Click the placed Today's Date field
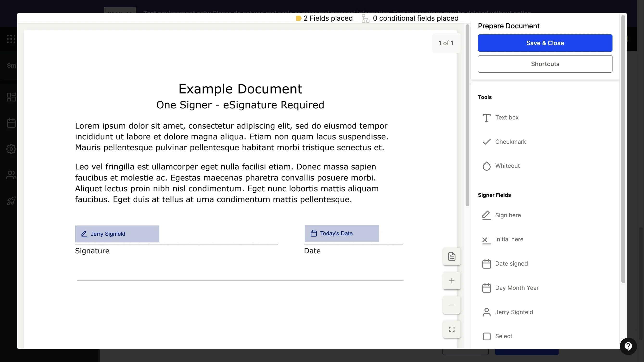 pyautogui.click(x=342, y=233)
